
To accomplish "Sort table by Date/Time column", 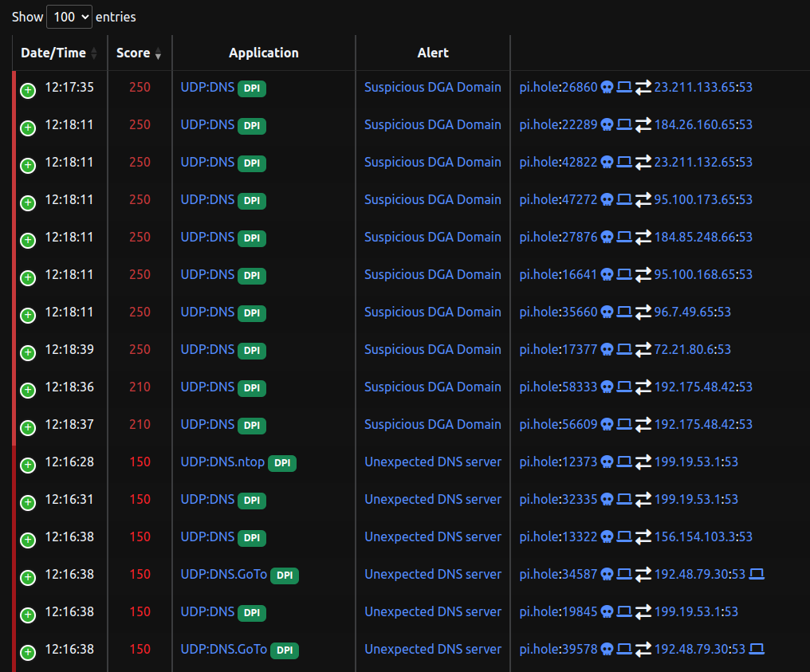I will (60, 53).
